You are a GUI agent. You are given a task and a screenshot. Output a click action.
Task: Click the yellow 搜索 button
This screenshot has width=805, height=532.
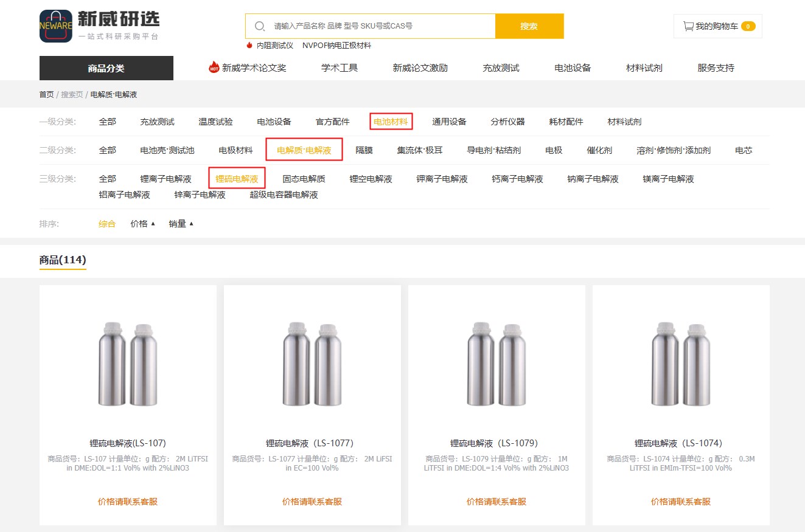(x=529, y=26)
